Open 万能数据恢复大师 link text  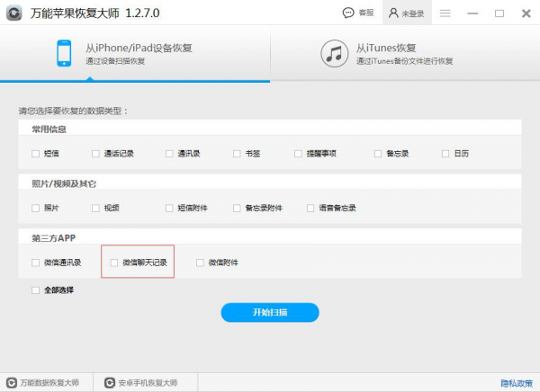[49, 383]
